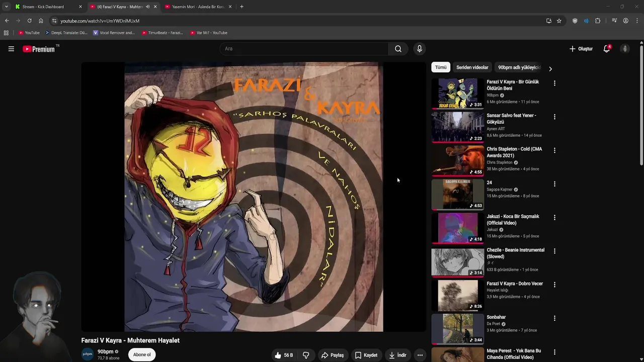Like the video with thumbs up
644x362 pixels.
[x=284, y=355]
